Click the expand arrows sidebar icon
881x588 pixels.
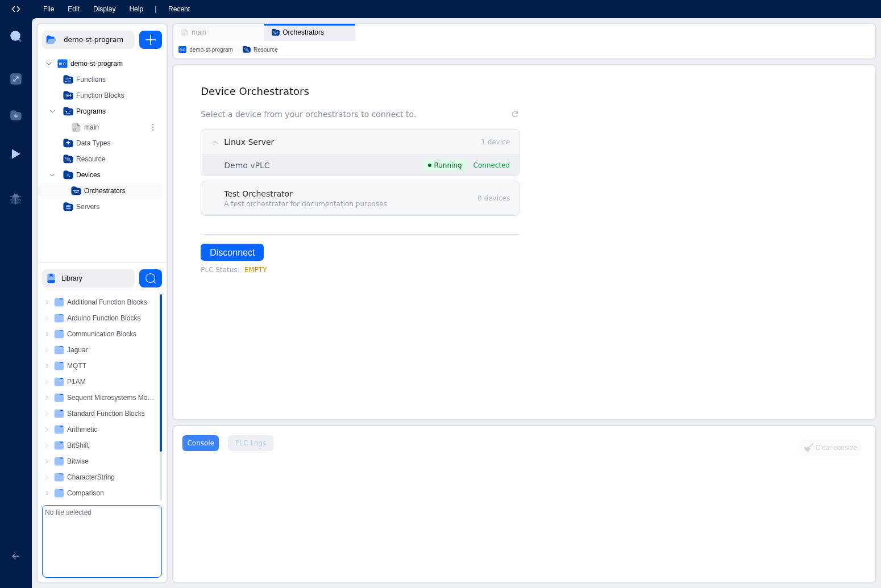click(16, 79)
